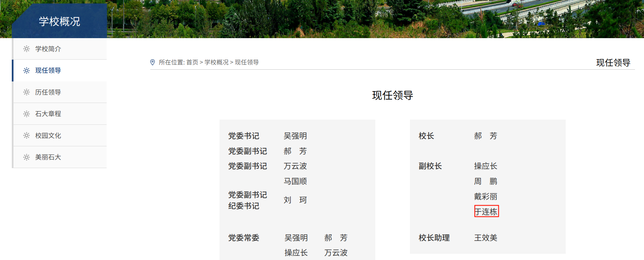Go to 校园文化 sidebar entry

(x=60, y=136)
